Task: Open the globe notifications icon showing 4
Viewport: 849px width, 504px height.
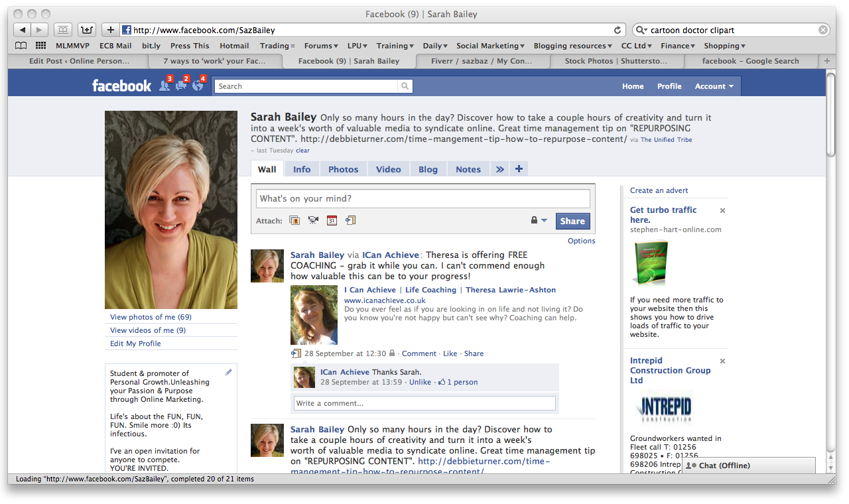Action: (x=197, y=86)
